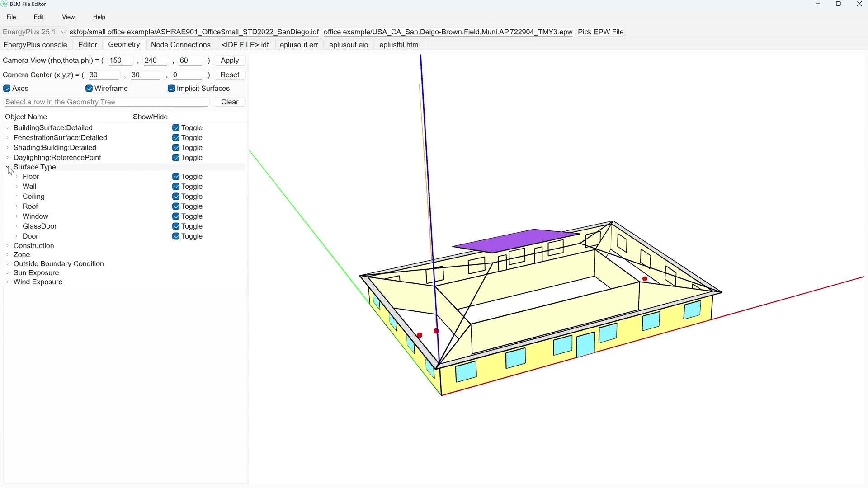Screen dimensions: 868x488
Task: Toggle visibility of Window surface type
Action: pos(176,216)
